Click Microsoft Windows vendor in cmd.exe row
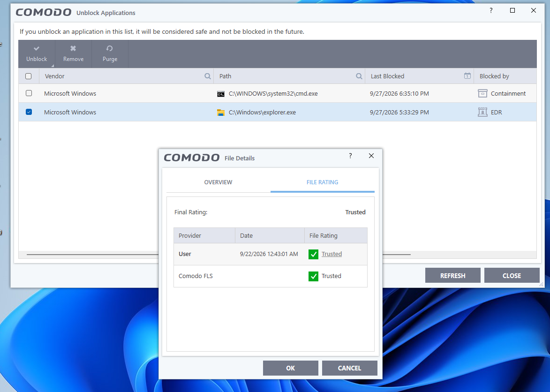This screenshot has height=392, width=550. pos(70,94)
